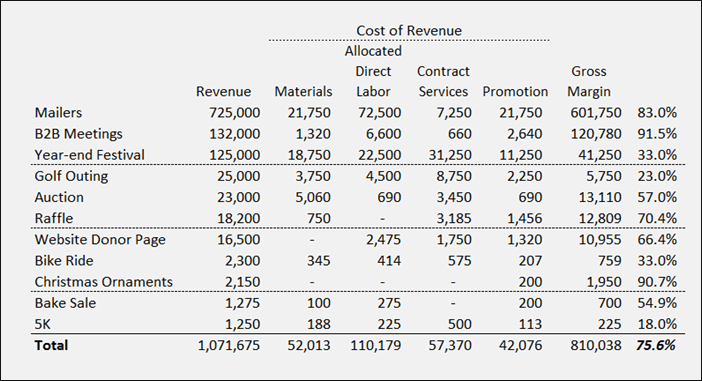Click 5K revenue value 1,250
Viewport: 702px width, 381px height.
point(242,324)
